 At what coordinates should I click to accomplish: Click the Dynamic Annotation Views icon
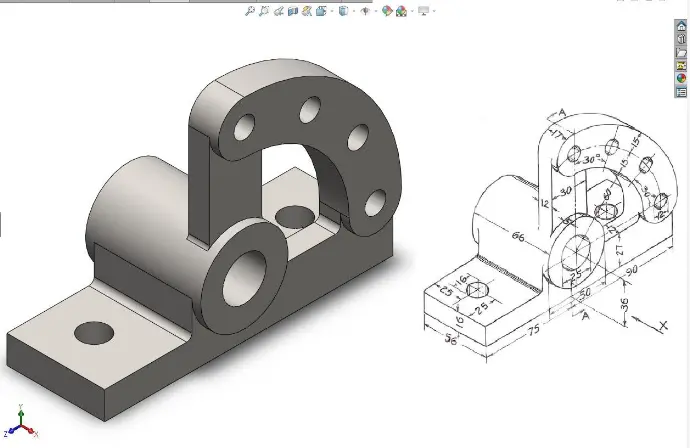[x=307, y=11]
